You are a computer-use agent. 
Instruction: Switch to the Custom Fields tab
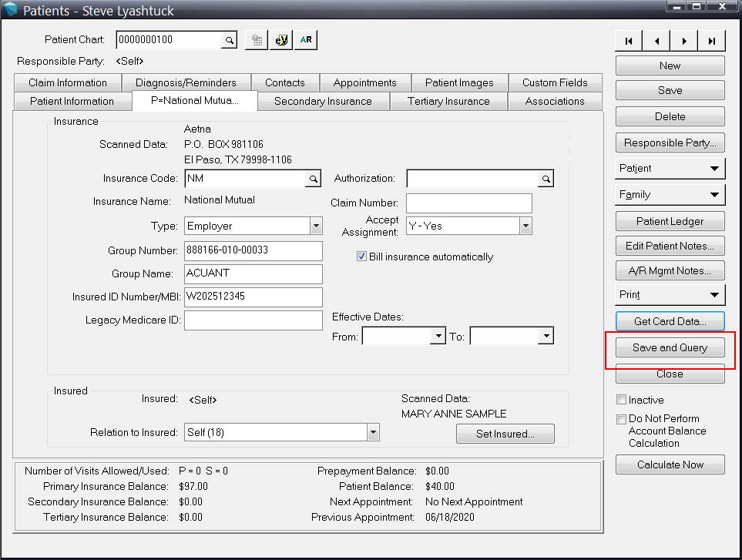pos(555,82)
